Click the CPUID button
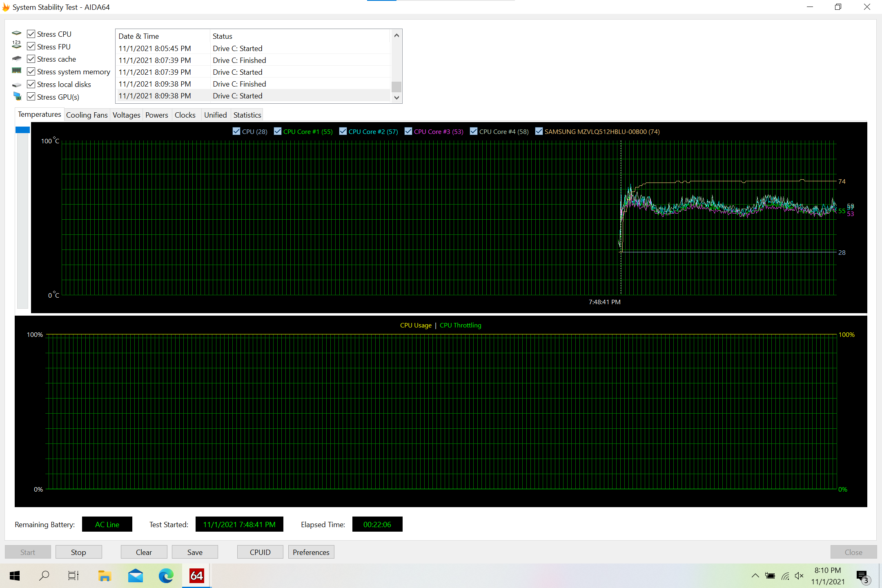 260,552
